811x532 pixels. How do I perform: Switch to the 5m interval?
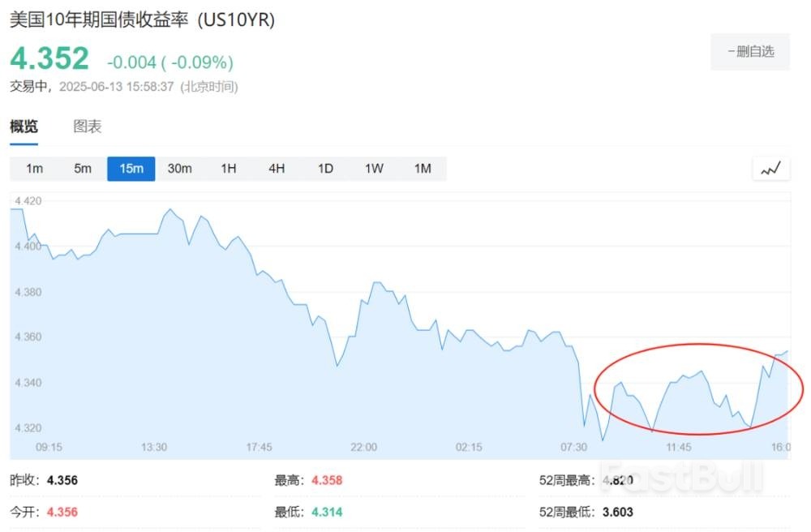[x=82, y=168]
